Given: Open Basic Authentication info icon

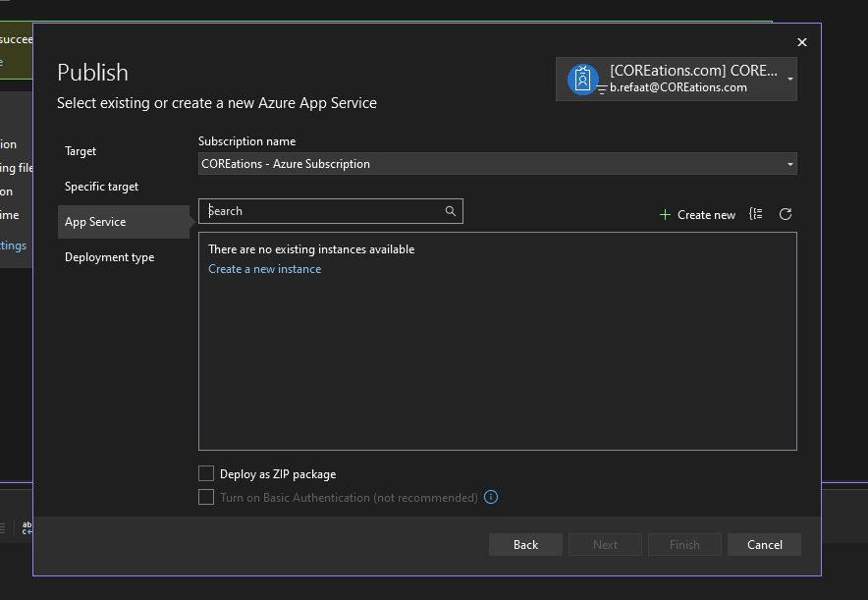Looking at the screenshot, I should pyautogui.click(x=491, y=497).
